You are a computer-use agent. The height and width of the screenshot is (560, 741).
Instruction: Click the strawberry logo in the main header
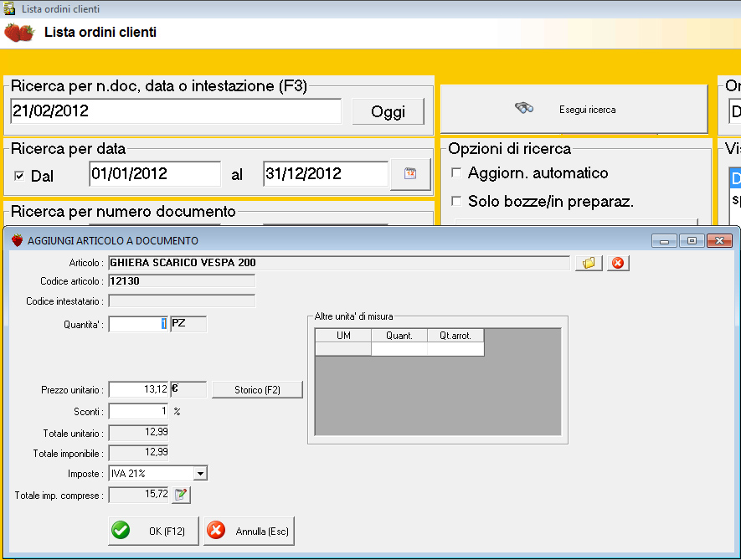coord(19,33)
